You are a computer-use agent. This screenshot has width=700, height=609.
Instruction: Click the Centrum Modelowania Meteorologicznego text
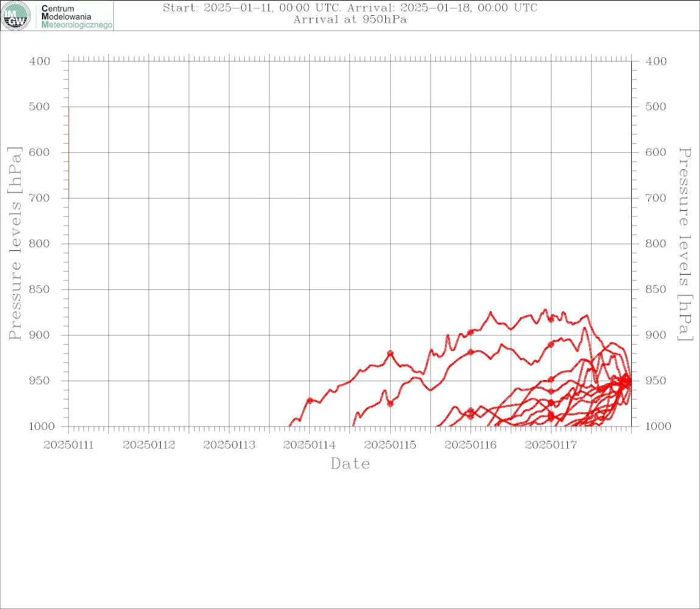77,16
